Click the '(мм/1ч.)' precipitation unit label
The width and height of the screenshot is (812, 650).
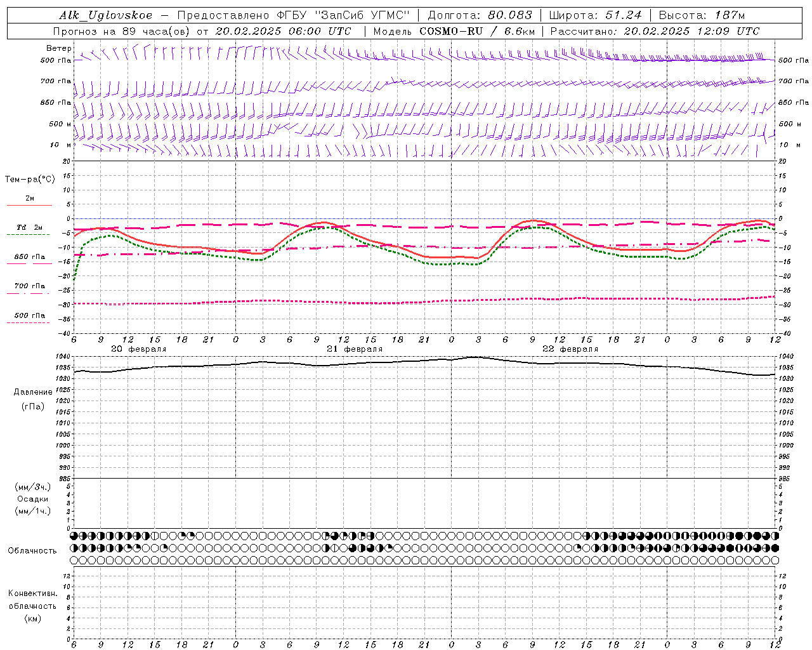coord(33,511)
